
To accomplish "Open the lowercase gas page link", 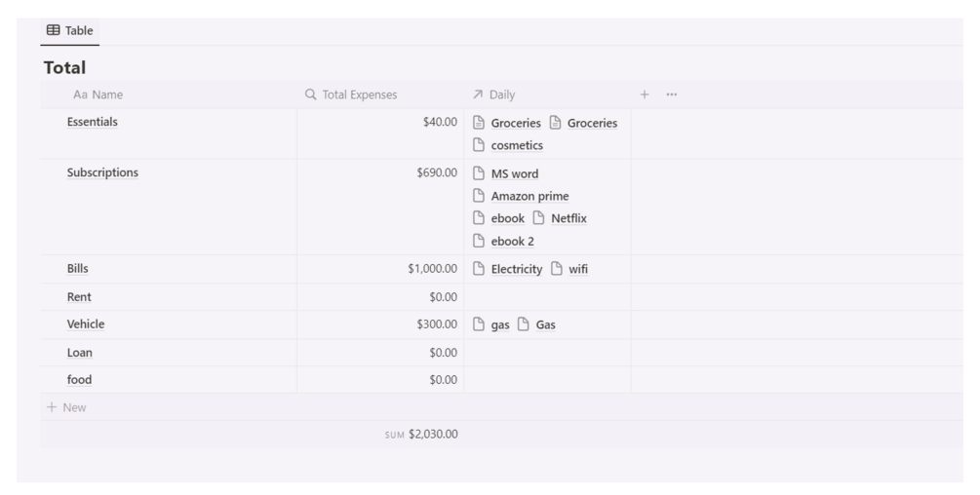I will [x=499, y=325].
